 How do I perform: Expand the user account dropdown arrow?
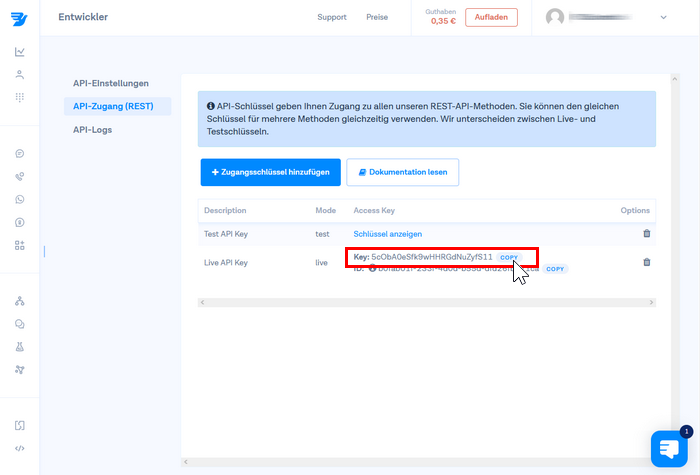click(x=663, y=17)
